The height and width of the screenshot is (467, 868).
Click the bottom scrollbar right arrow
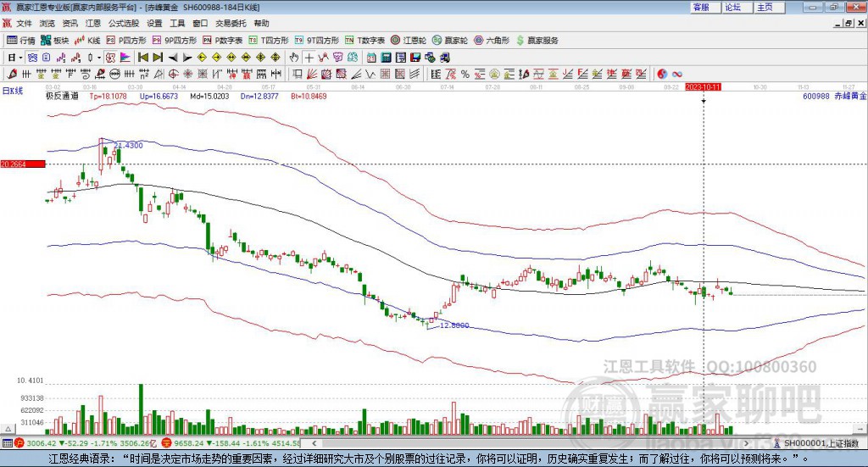coord(746,443)
